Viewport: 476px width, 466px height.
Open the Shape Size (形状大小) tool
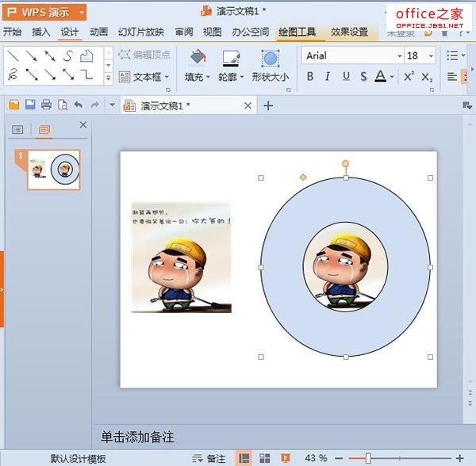click(271, 59)
